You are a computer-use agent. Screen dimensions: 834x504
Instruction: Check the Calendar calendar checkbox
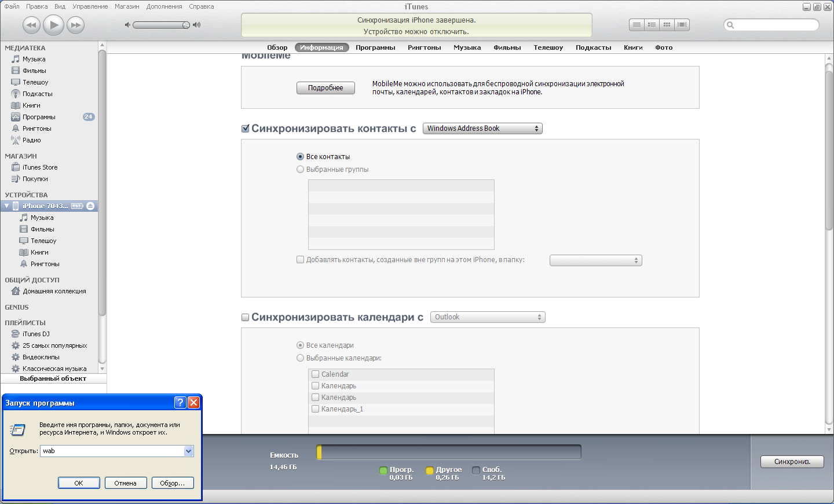[316, 374]
